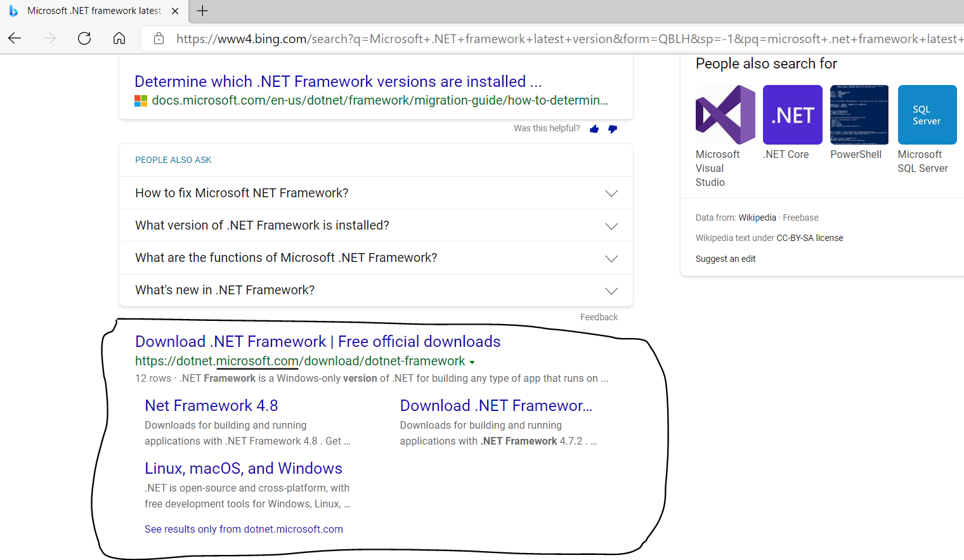This screenshot has height=560, width=964.
Task: Click the thumbs down icon
Action: pos(613,129)
